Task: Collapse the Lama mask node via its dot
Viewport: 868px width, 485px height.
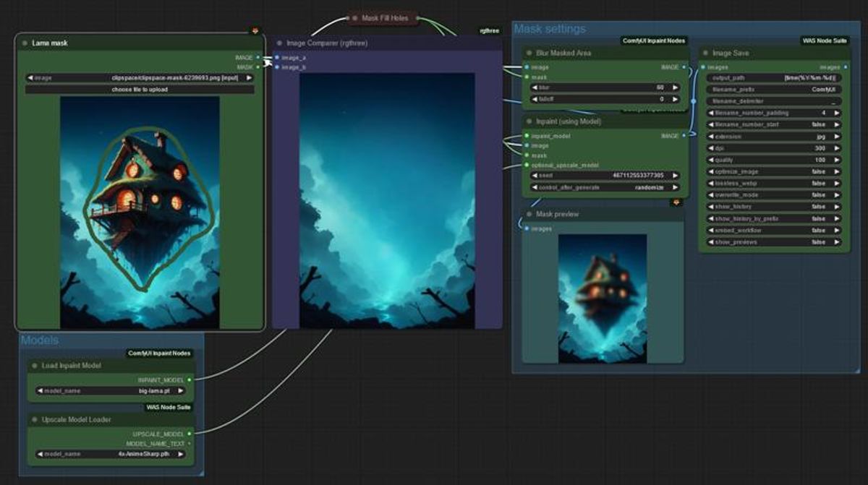Action: click(25, 43)
